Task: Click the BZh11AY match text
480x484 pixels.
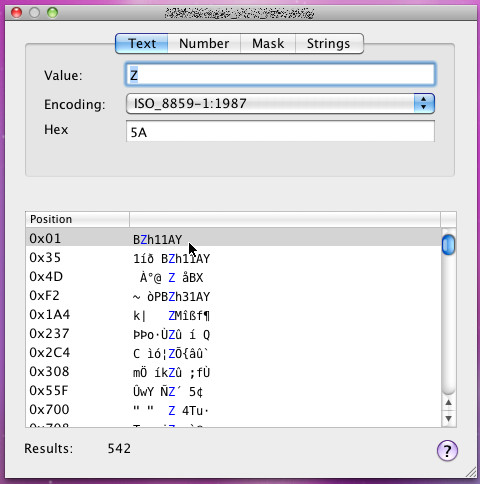Action: [x=157, y=240]
